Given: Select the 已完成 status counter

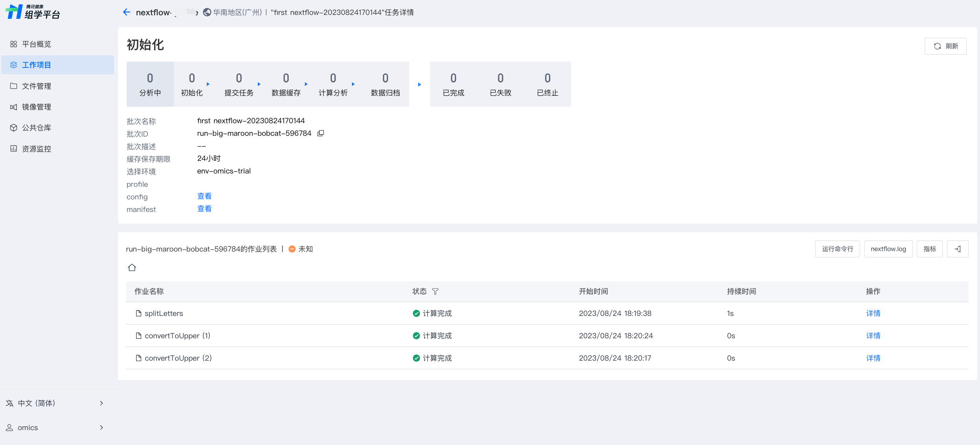Looking at the screenshot, I should click(x=453, y=84).
